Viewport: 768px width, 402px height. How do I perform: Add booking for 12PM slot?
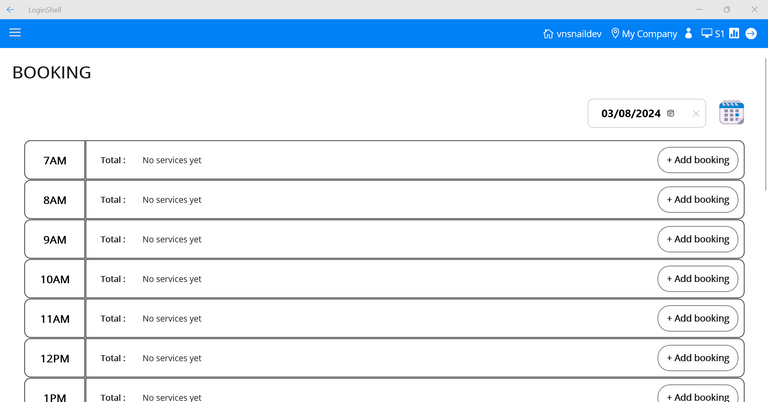[697, 358]
